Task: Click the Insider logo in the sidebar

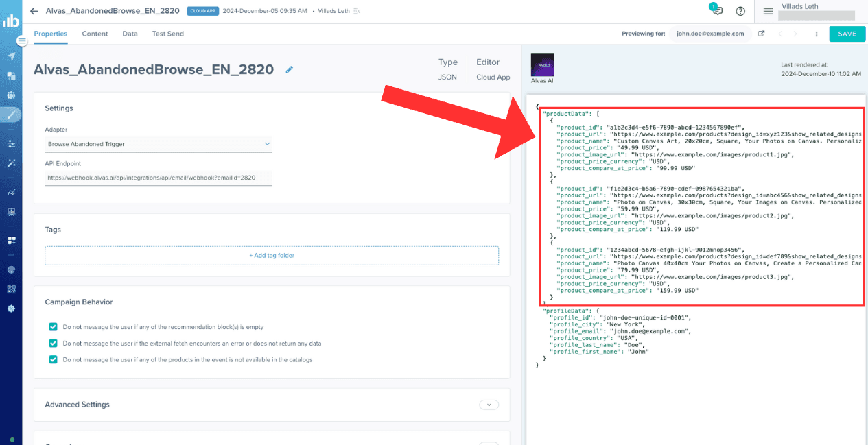Action: [x=11, y=21]
